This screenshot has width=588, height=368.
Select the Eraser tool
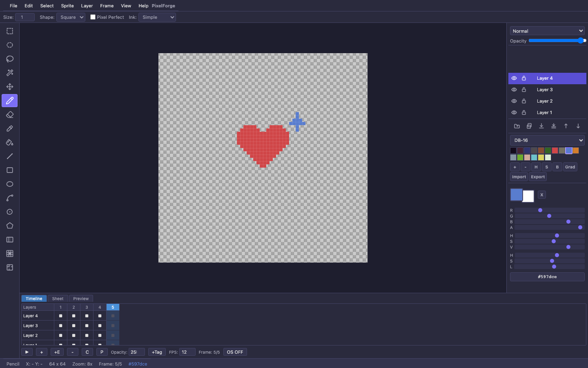(10, 115)
